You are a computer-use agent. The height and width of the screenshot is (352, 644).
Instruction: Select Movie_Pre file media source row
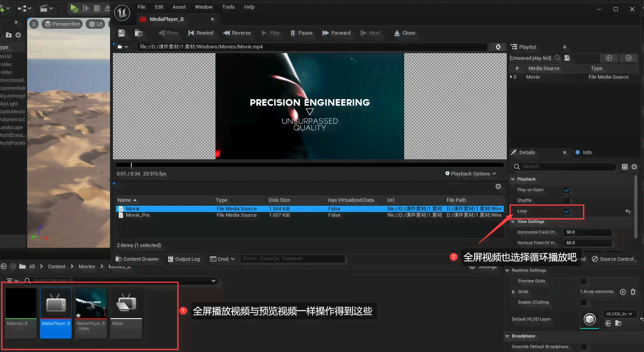click(310, 215)
